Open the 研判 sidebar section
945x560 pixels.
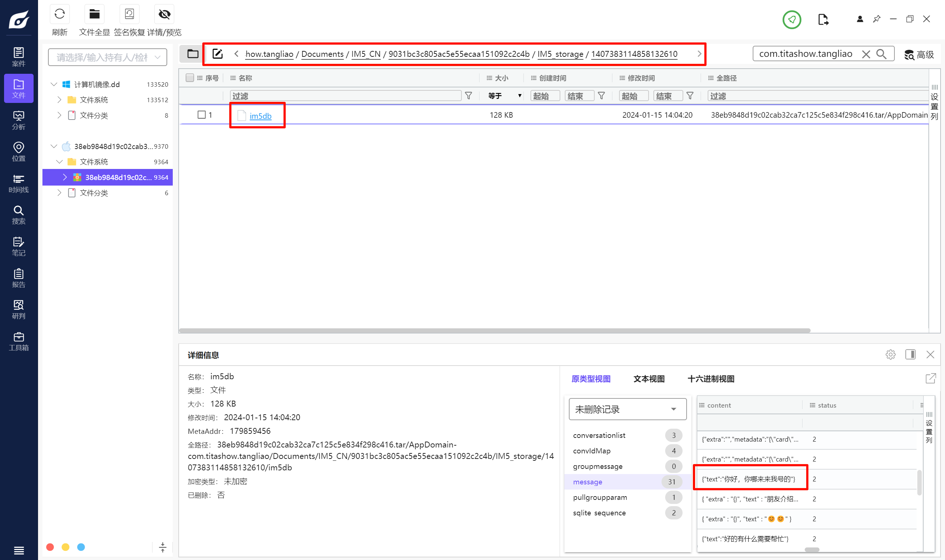18,310
